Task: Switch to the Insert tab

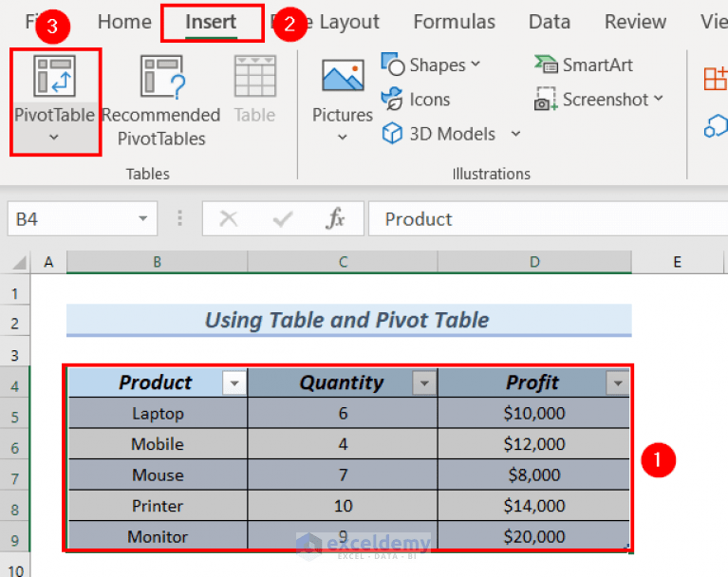Action: (211, 22)
